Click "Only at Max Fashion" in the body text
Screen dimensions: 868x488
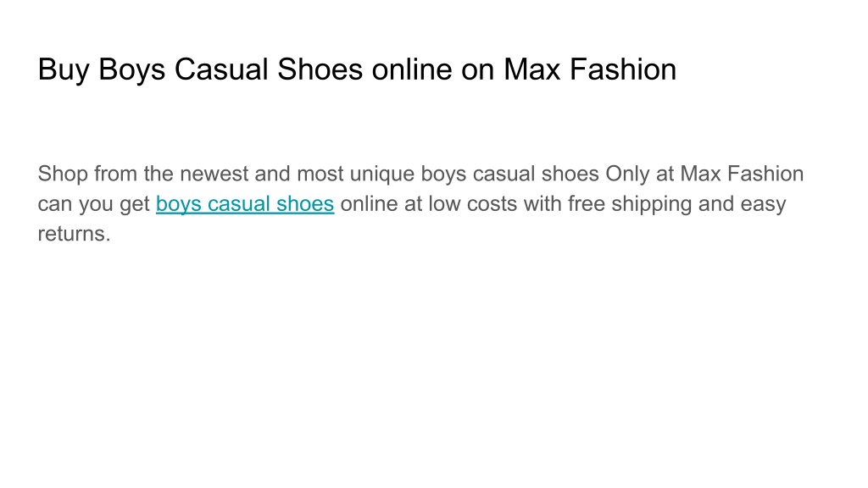(x=704, y=174)
